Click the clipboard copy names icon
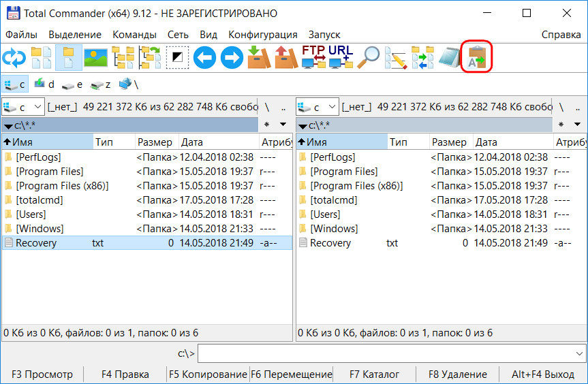This screenshot has width=588, height=384. (x=477, y=58)
